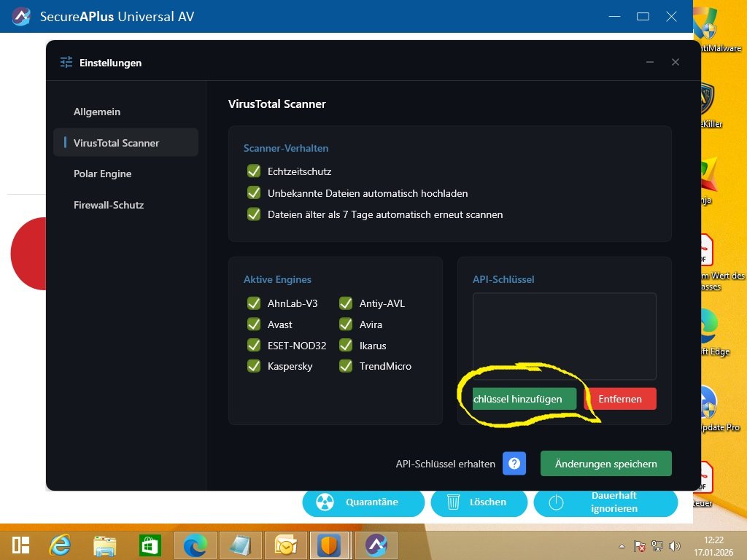The height and width of the screenshot is (560, 747).
Task: Switch to Polar Engine settings
Action: [102, 174]
